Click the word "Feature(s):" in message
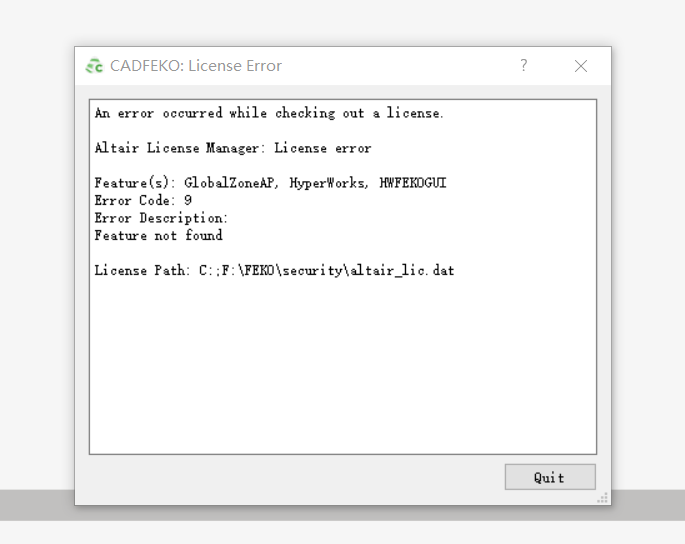 point(135,183)
